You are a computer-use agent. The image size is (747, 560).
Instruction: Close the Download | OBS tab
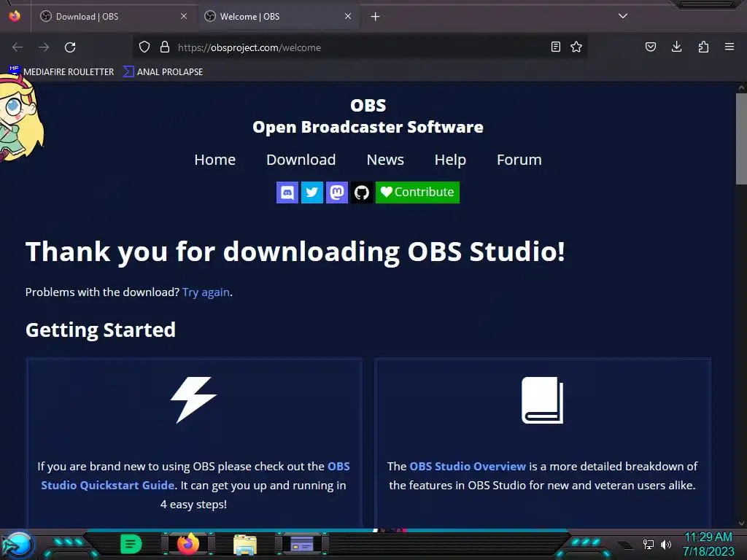pyautogui.click(x=183, y=16)
